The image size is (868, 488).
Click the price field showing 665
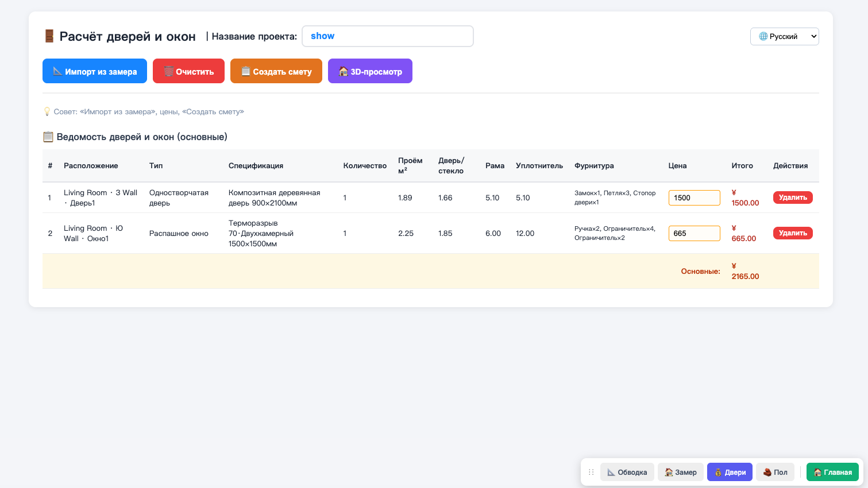tap(694, 233)
